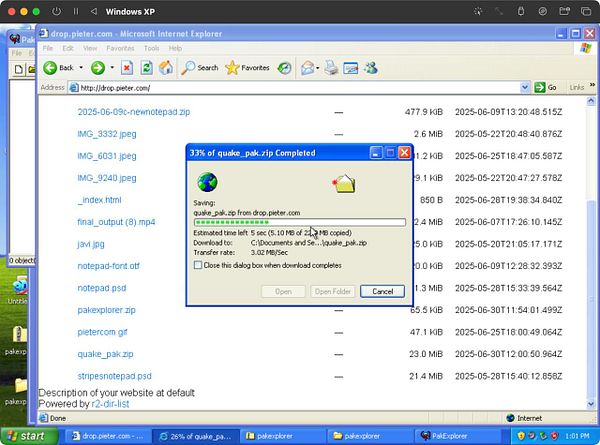This screenshot has height=445, width=600.
Task: Open the Tools menu
Action: pos(151,48)
